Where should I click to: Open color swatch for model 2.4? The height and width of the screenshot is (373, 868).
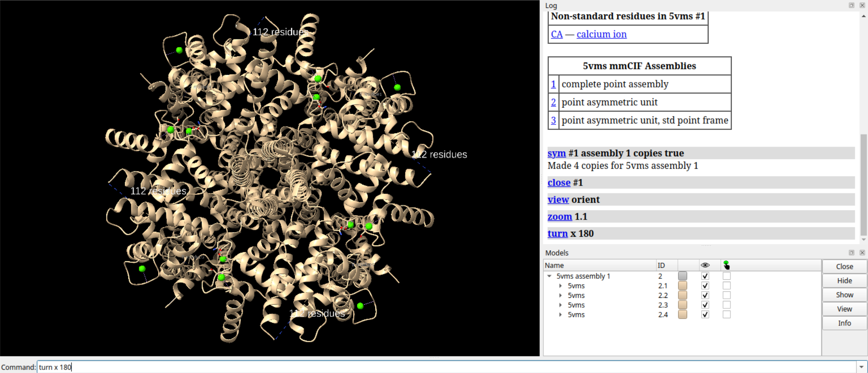tap(683, 315)
